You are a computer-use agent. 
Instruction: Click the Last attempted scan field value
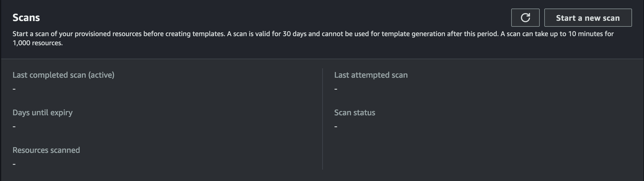[x=335, y=89]
